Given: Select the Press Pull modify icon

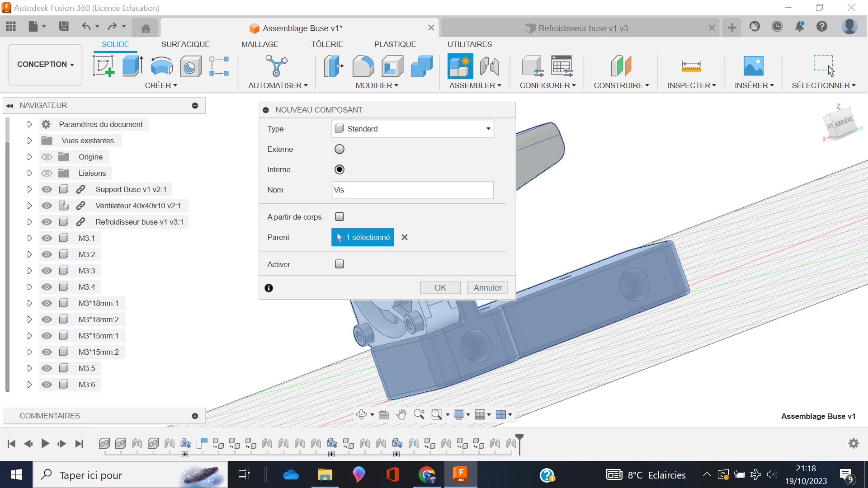Looking at the screenshot, I should click(x=334, y=66).
